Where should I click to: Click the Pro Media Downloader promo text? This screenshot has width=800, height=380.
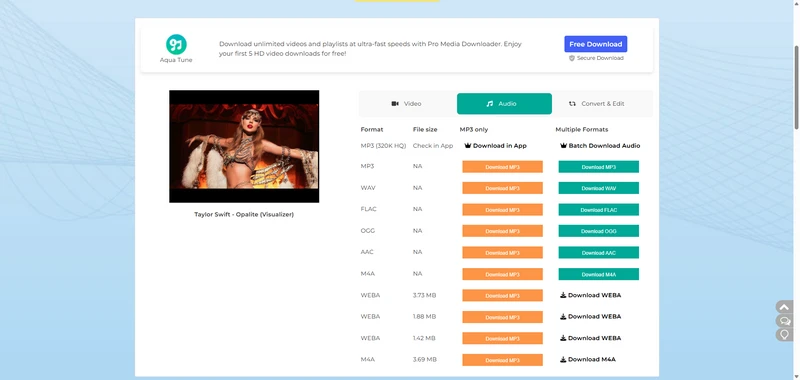[x=370, y=48]
